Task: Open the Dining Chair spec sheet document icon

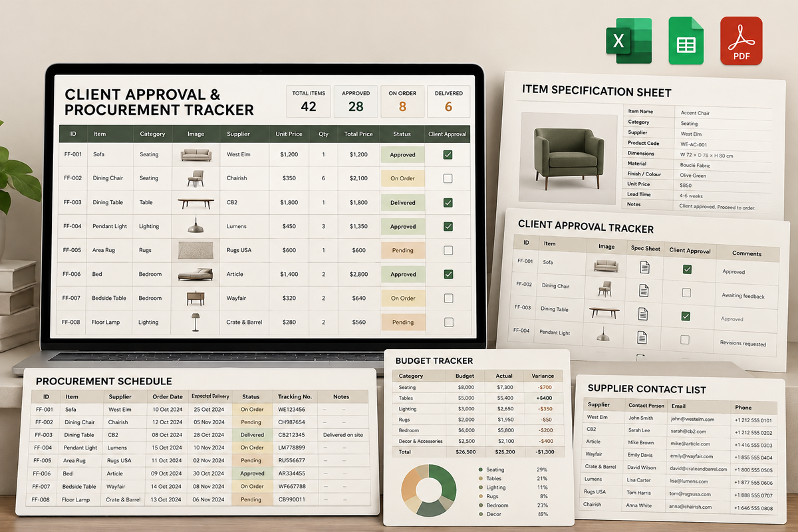Action: point(644,291)
